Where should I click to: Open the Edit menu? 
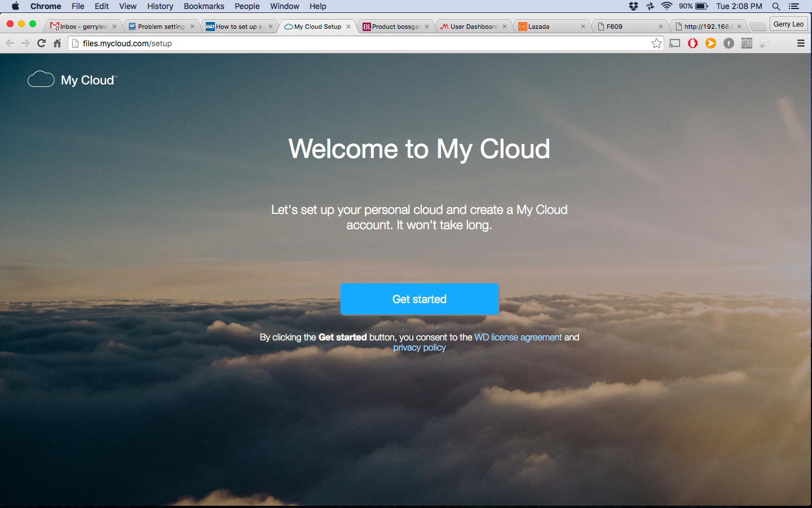click(102, 6)
